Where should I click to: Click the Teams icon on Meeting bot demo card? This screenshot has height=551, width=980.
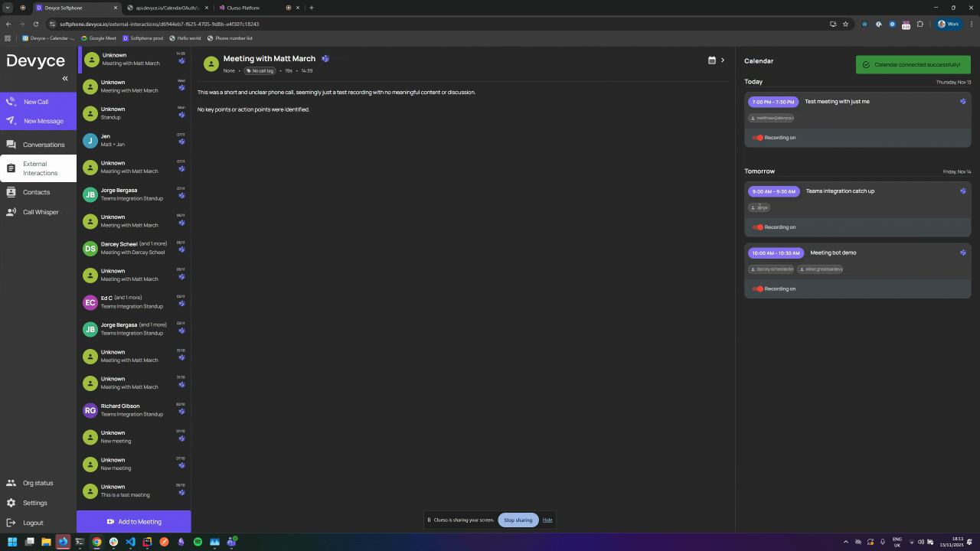tap(963, 252)
